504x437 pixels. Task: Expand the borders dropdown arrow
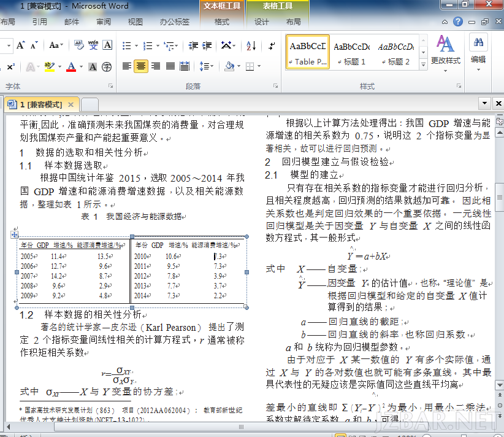coord(259,66)
